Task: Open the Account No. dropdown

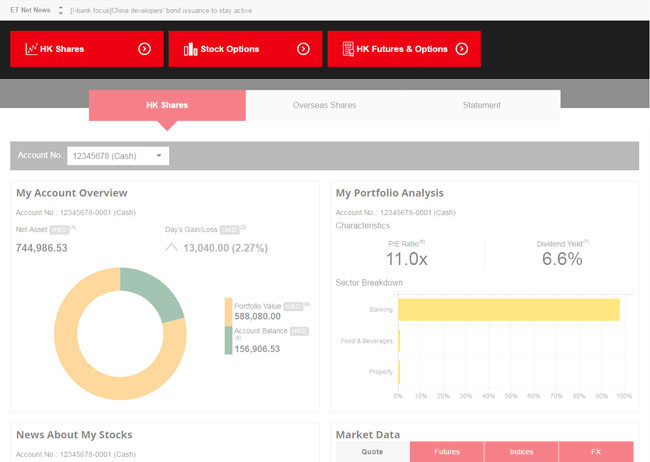Action: [x=118, y=156]
